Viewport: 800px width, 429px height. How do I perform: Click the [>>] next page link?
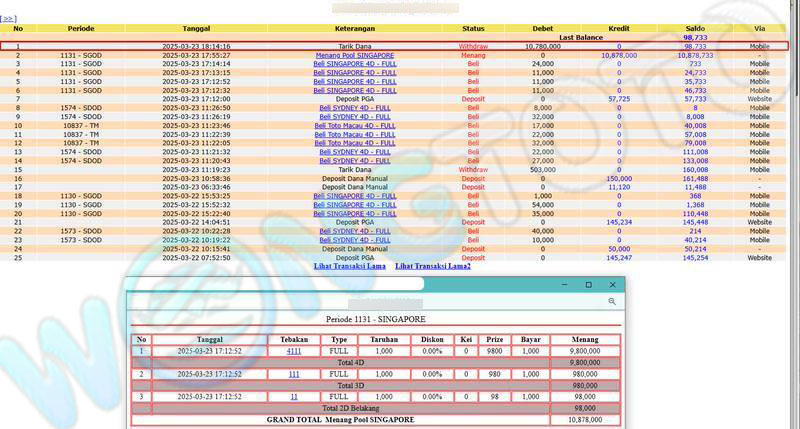point(8,19)
